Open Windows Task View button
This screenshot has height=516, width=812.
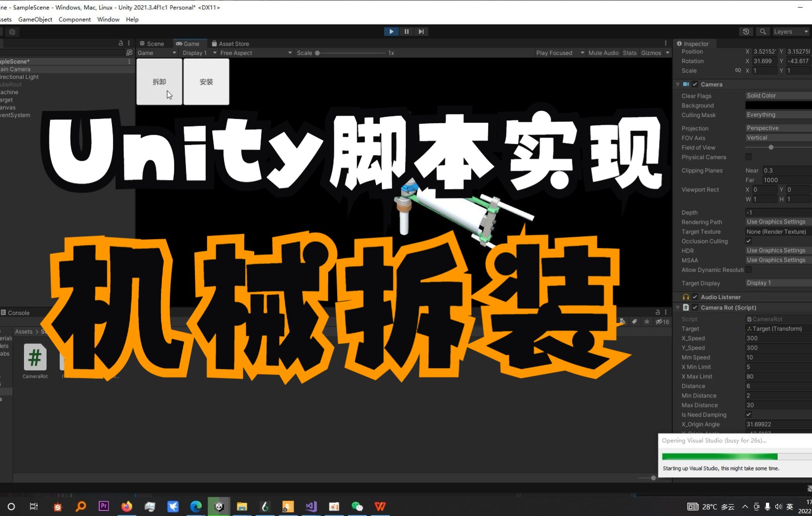34,506
